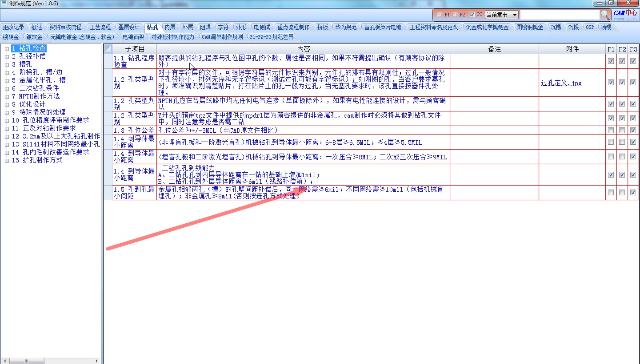Screen dimensions: 640x364
Task: Expand tree node 15 扩孔制作方式
Action: [7, 160]
